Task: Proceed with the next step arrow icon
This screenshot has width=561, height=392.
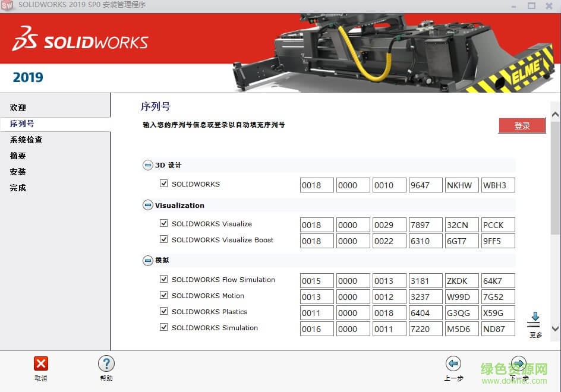Action: tap(519, 363)
